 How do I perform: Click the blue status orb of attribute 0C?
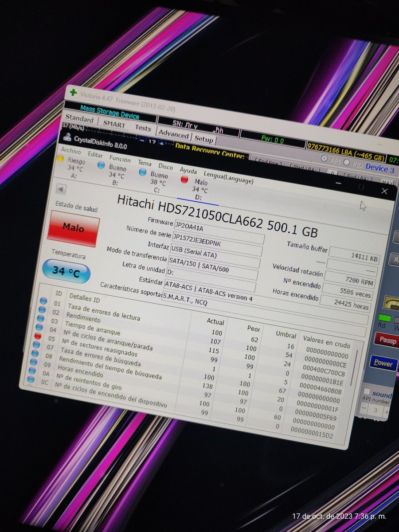31,379
